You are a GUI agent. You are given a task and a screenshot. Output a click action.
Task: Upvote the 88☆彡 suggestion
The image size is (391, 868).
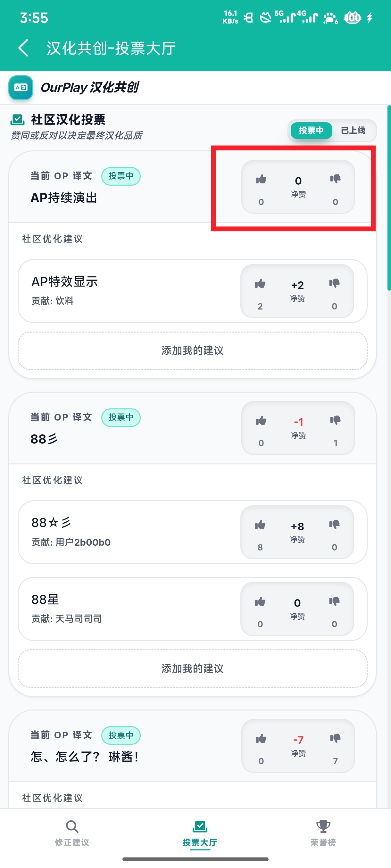260,525
